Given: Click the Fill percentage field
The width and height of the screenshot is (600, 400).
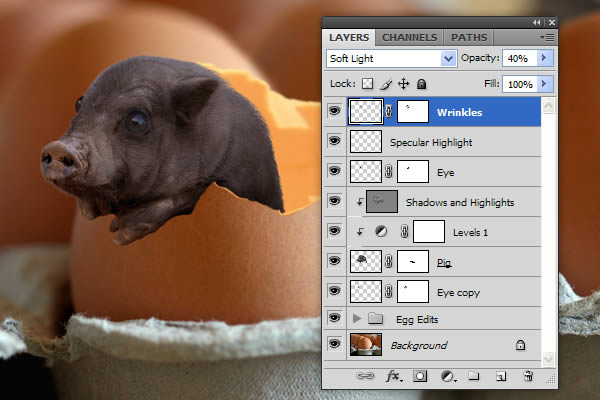Looking at the screenshot, I should tap(520, 84).
